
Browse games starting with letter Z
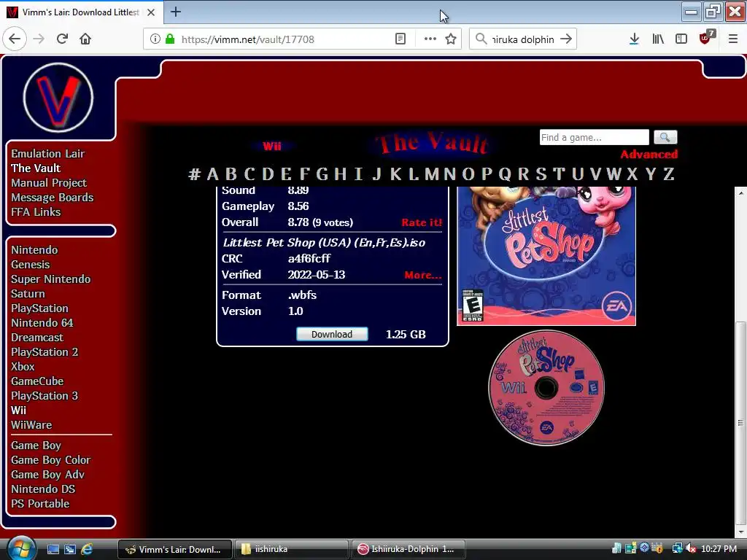(669, 174)
